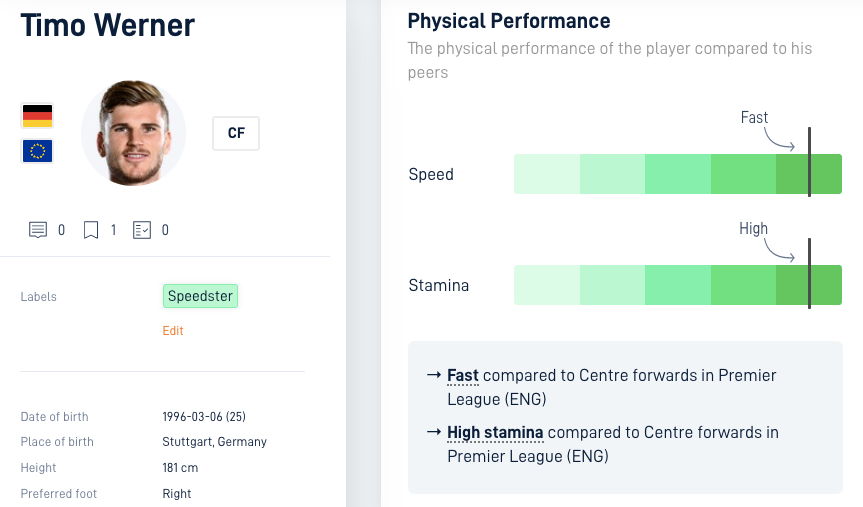Click the curved arrow under the Fast label
The image size is (863, 507).
pos(779,139)
